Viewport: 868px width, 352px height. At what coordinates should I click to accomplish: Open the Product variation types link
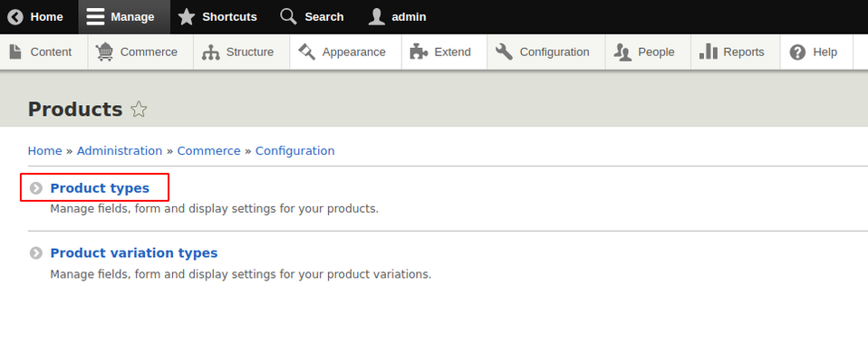[x=134, y=253]
